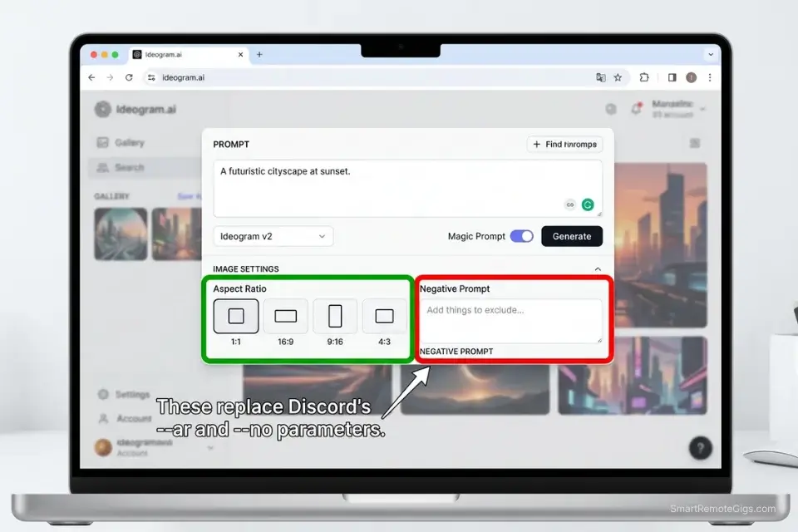Click the address bar URL field
The width and height of the screenshot is (798, 532).
374,77
